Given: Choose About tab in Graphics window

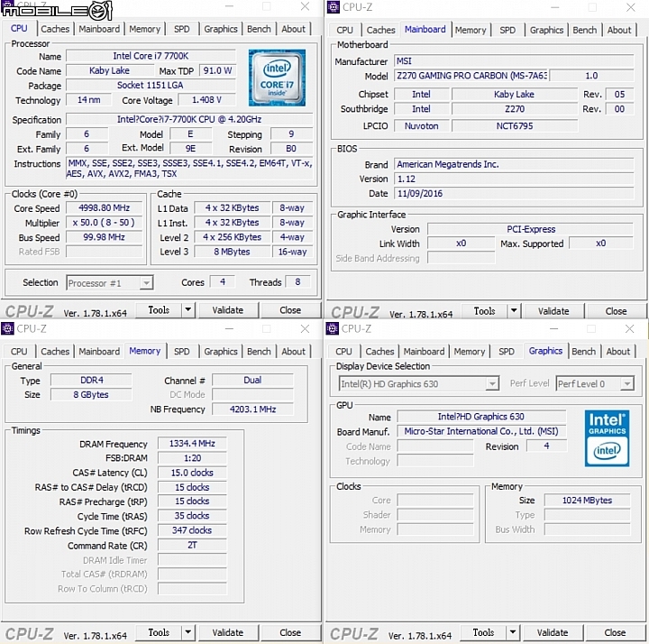Looking at the screenshot, I should click(618, 352).
